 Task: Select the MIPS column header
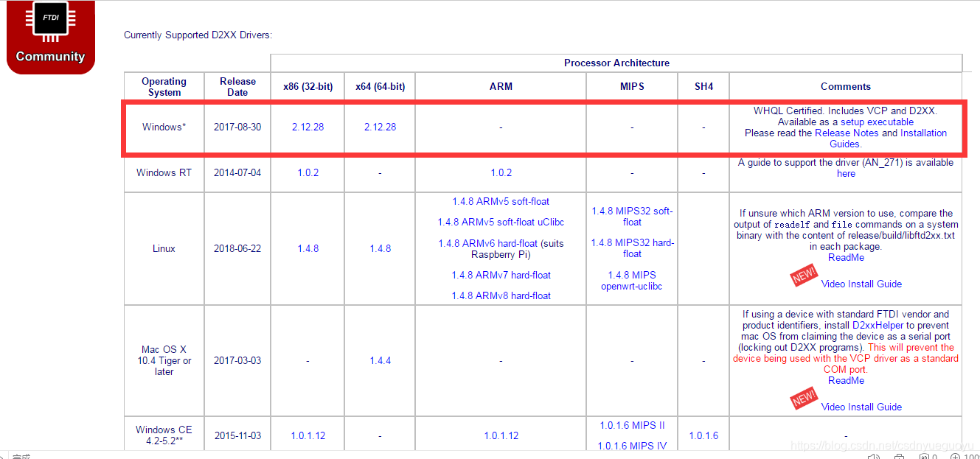pyautogui.click(x=632, y=86)
